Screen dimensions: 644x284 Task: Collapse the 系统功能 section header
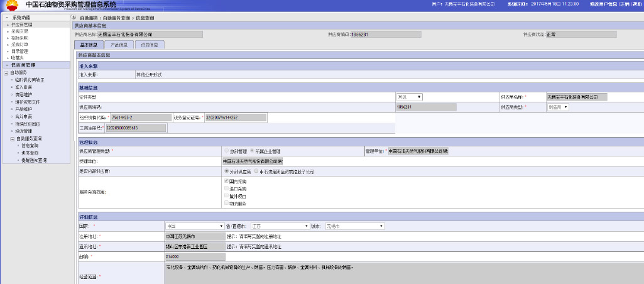7,18
